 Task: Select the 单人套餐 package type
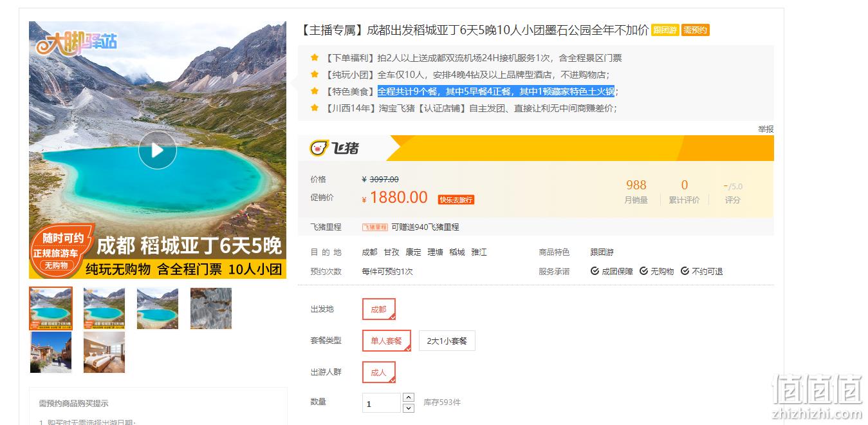coord(386,341)
